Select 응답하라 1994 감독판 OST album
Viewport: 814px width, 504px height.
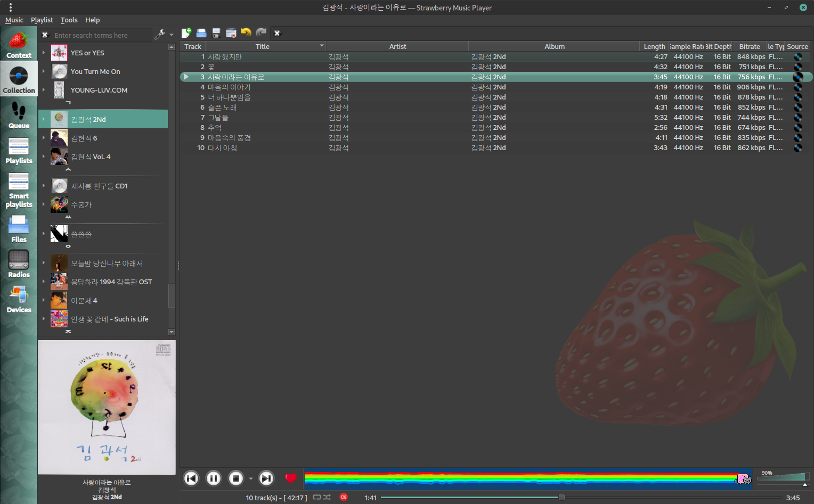103,282
